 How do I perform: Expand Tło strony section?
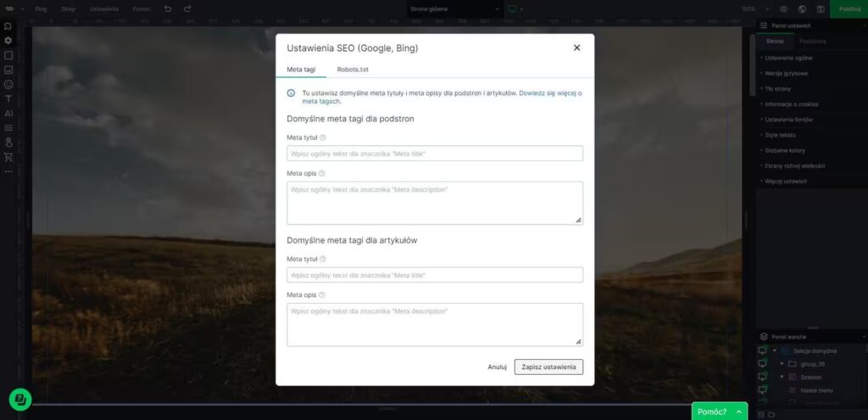(777, 88)
